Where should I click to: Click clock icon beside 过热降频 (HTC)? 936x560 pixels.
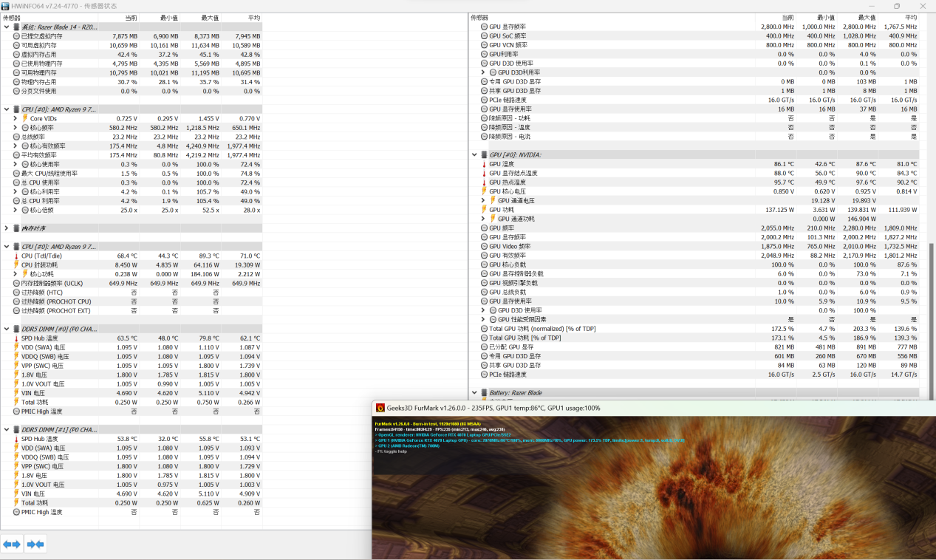click(x=16, y=293)
